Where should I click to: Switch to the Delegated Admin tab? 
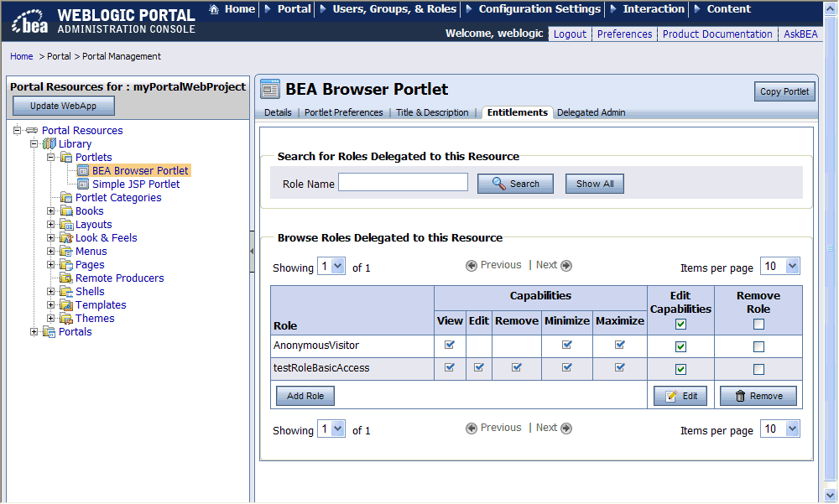(x=591, y=112)
